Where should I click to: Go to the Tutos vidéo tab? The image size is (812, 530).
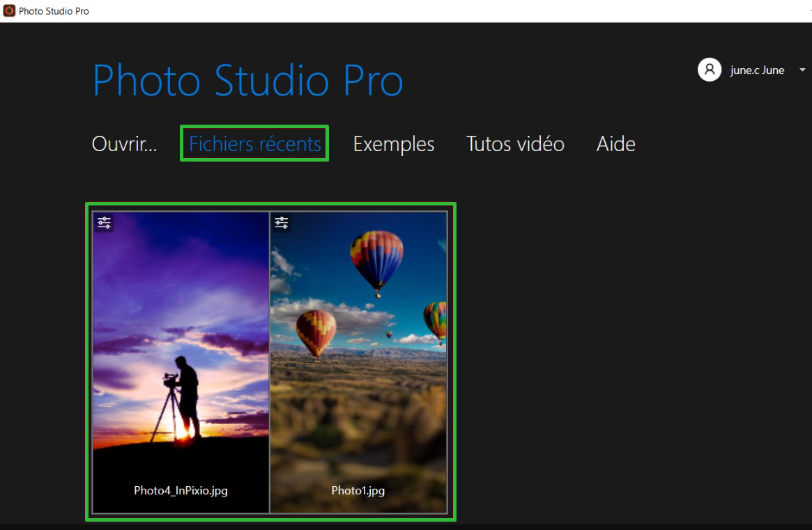pyautogui.click(x=515, y=144)
